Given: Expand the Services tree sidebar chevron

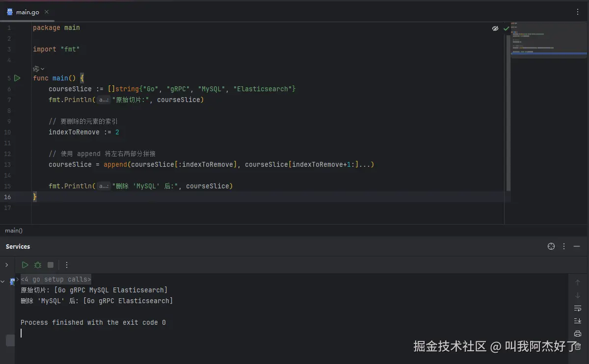Looking at the screenshot, I should click(x=6, y=265).
